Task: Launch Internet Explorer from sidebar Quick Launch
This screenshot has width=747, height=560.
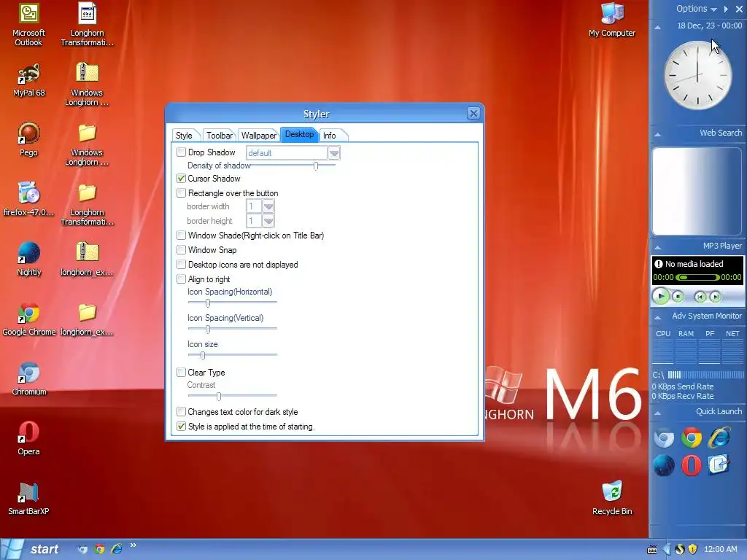Action: point(719,438)
